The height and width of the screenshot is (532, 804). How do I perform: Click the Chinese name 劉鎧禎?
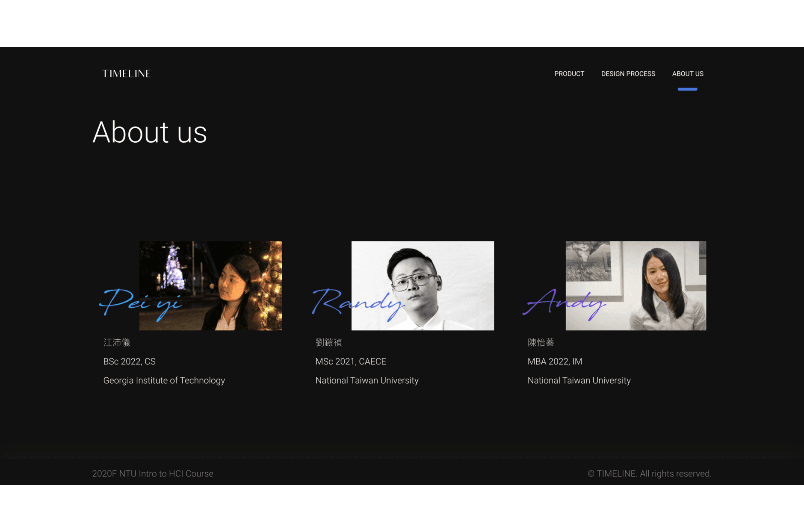click(x=329, y=342)
